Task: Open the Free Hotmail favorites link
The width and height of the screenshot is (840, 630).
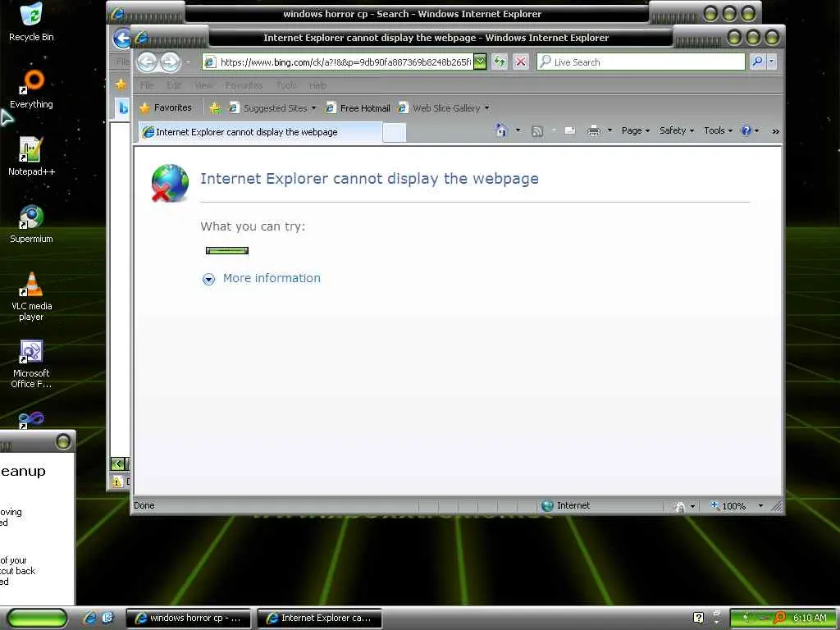Action: click(x=358, y=108)
